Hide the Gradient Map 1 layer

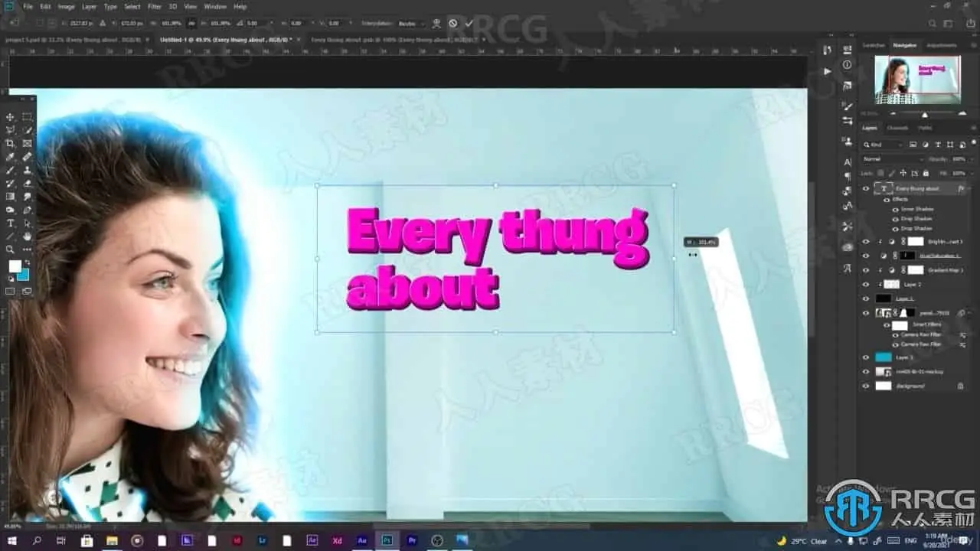pyautogui.click(x=866, y=270)
